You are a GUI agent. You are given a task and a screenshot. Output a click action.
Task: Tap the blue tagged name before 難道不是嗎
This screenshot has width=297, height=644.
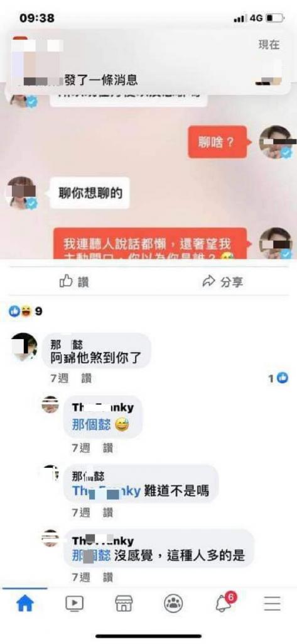tap(107, 491)
